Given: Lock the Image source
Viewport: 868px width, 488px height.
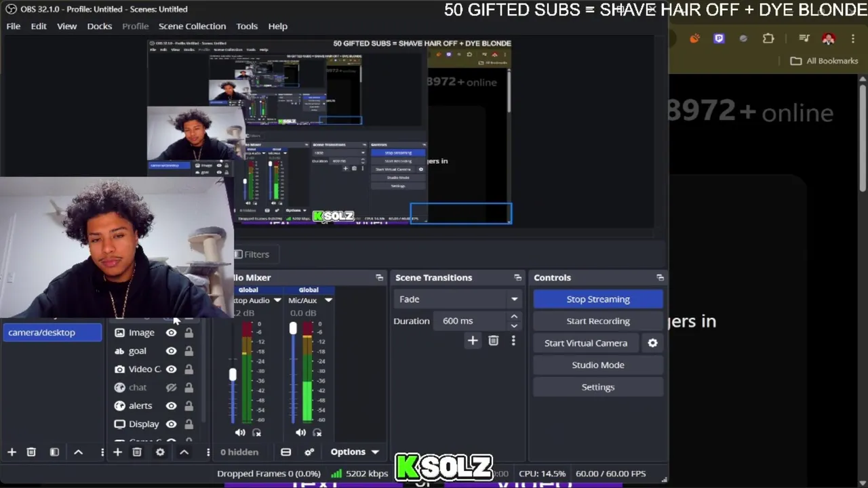Looking at the screenshot, I should (189, 333).
